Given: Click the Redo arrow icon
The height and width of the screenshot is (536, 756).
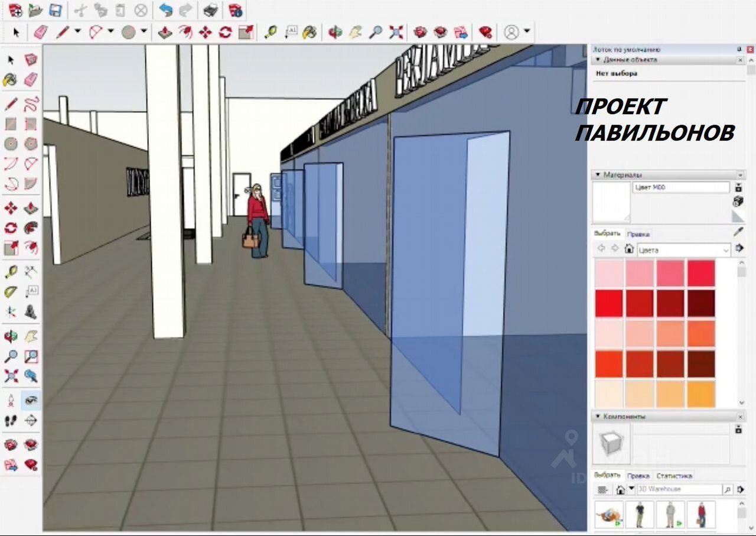Looking at the screenshot, I should click(x=185, y=10).
